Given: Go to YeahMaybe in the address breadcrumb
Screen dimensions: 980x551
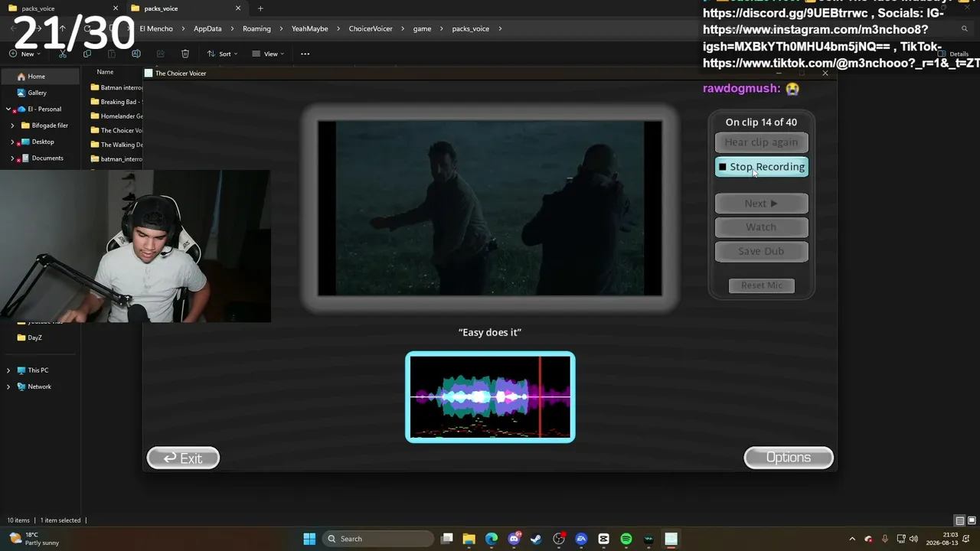Looking at the screenshot, I should click(309, 29).
